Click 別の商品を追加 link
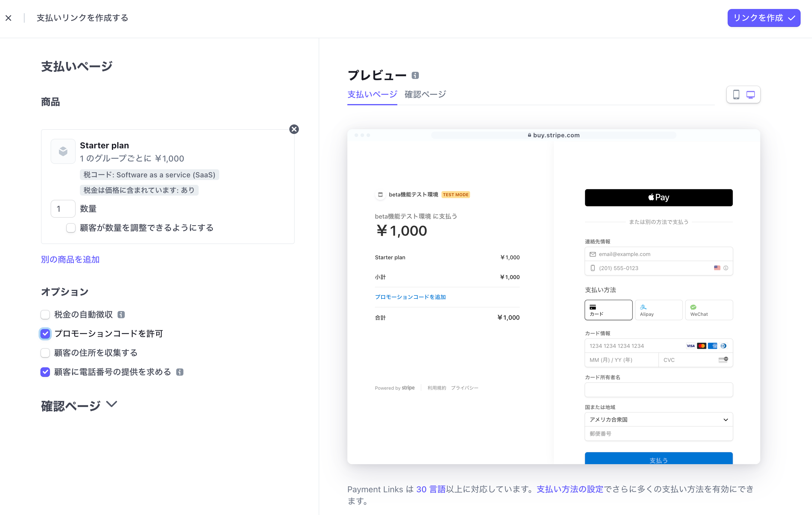 tap(70, 260)
